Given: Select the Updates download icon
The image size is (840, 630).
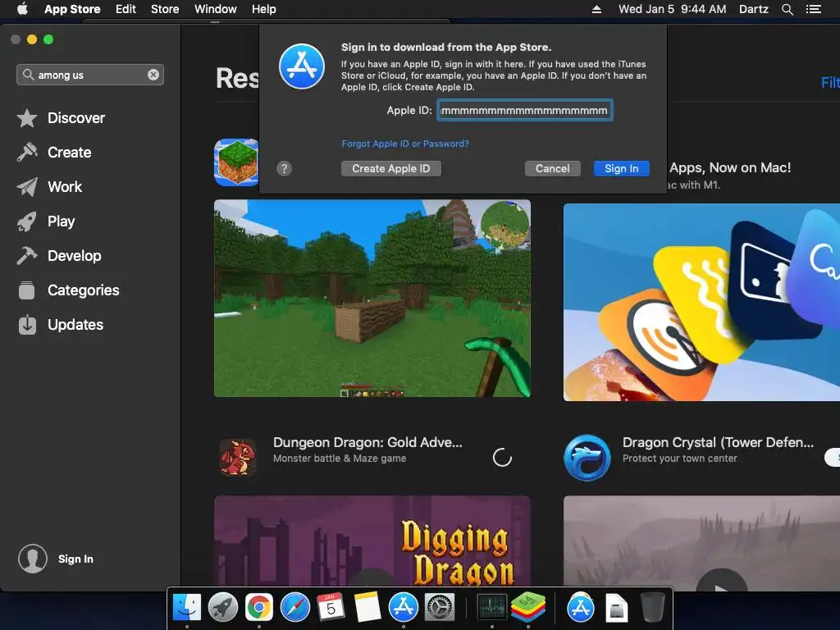Looking at the screenshot, I should pos(27,325).
